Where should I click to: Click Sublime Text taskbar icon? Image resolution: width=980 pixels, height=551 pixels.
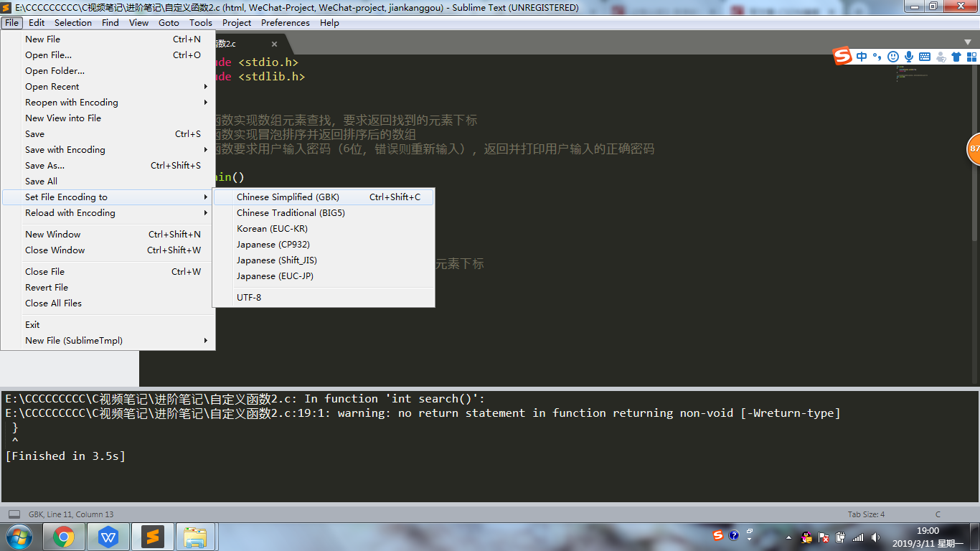point(152,537)
